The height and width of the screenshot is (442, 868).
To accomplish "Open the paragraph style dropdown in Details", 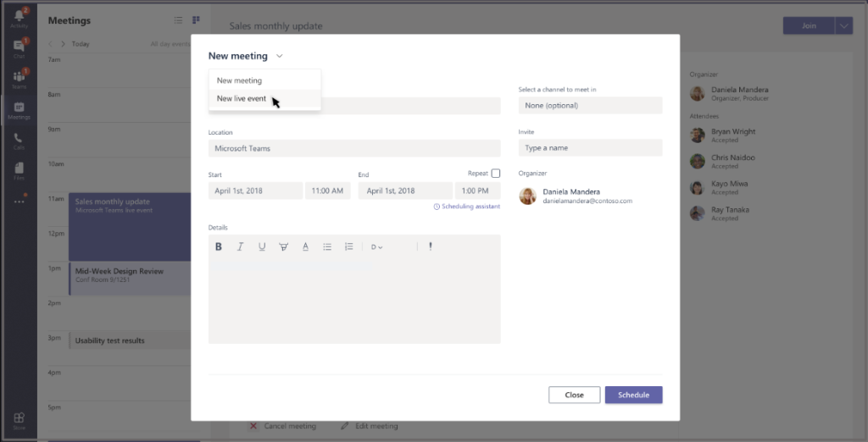I will coord(377,247).
